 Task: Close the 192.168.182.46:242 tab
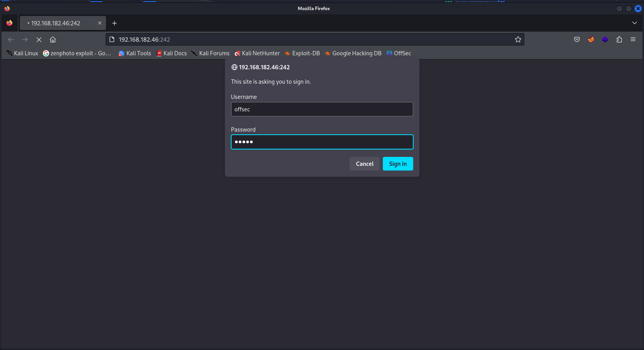100,23
